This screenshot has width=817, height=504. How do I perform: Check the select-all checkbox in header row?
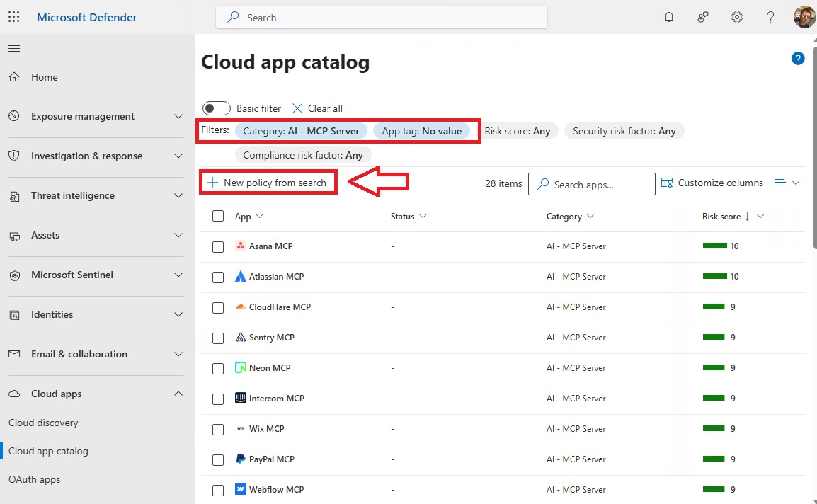217,216
